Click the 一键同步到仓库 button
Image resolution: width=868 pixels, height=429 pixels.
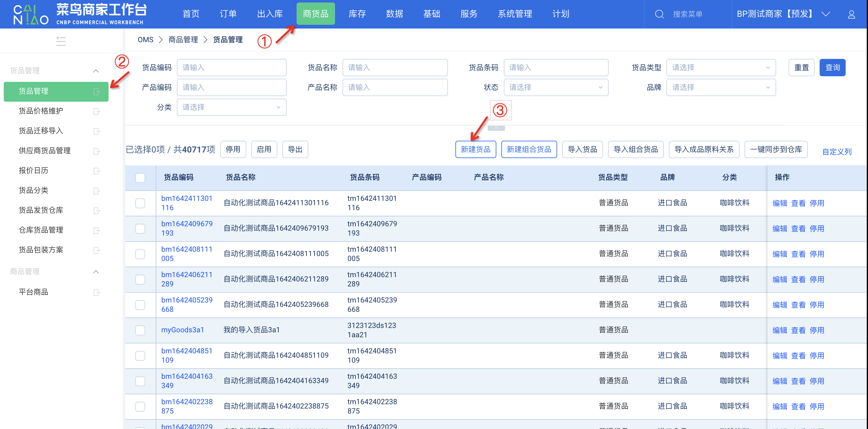[x=776, y=149]
